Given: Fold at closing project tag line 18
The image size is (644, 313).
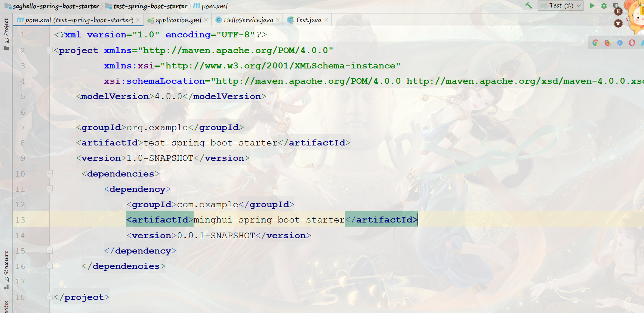Looking at the screenshot, I should [49, 297].
